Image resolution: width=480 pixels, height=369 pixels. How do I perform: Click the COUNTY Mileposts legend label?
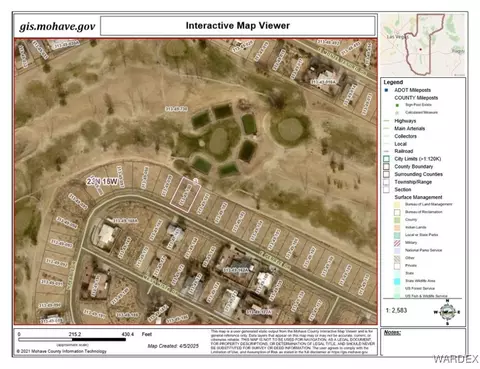416,98
